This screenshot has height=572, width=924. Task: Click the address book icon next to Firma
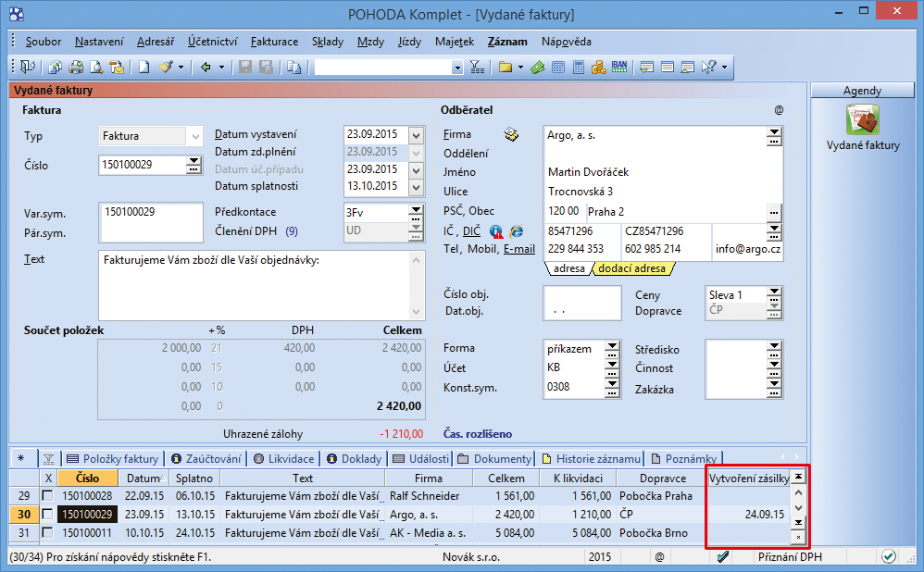[511, 135]
